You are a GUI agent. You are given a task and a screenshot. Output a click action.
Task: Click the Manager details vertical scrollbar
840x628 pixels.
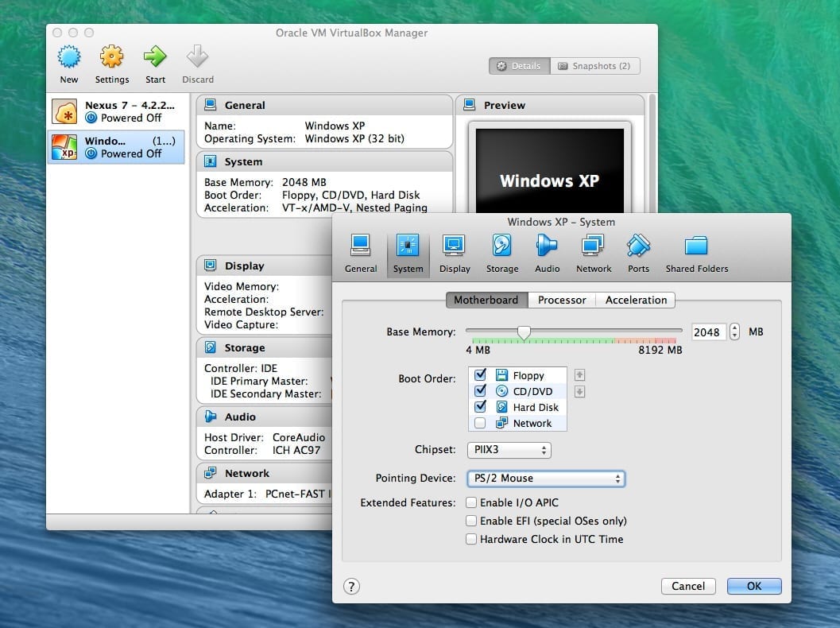[652, 153]
